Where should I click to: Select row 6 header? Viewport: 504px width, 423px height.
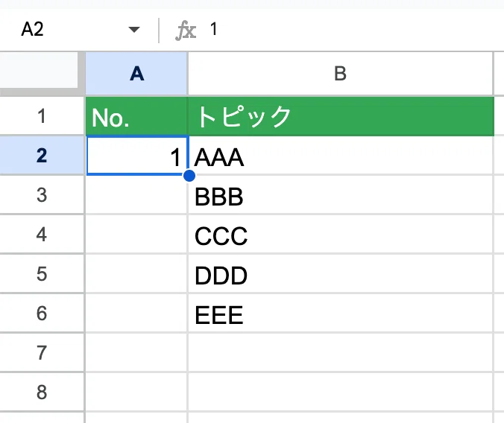42,314
